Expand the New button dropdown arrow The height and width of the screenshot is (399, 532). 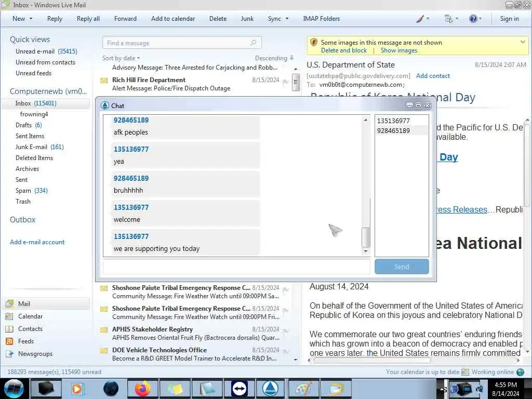[31, 19]
